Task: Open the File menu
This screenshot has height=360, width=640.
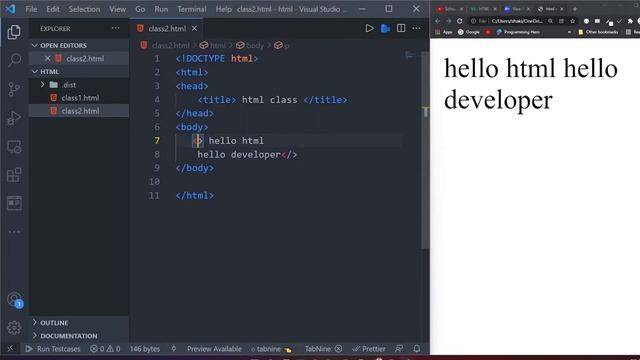Action: click(x=31, y=9)
